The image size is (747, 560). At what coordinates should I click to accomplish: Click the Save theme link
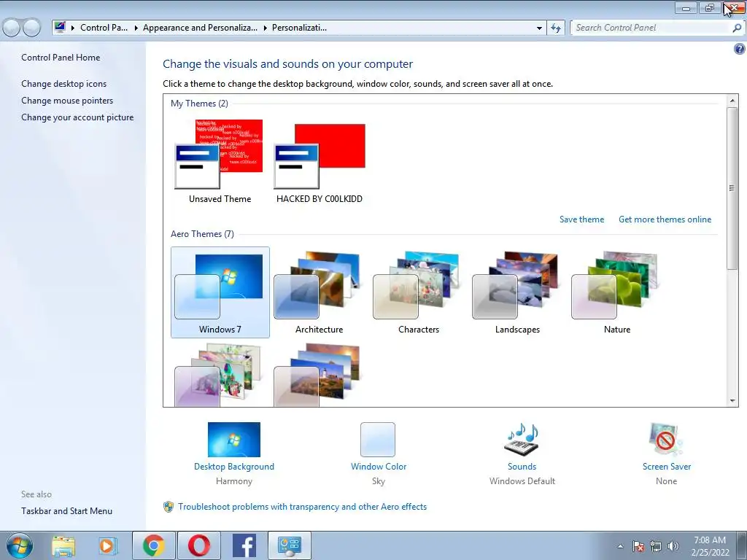click(581, 219)
